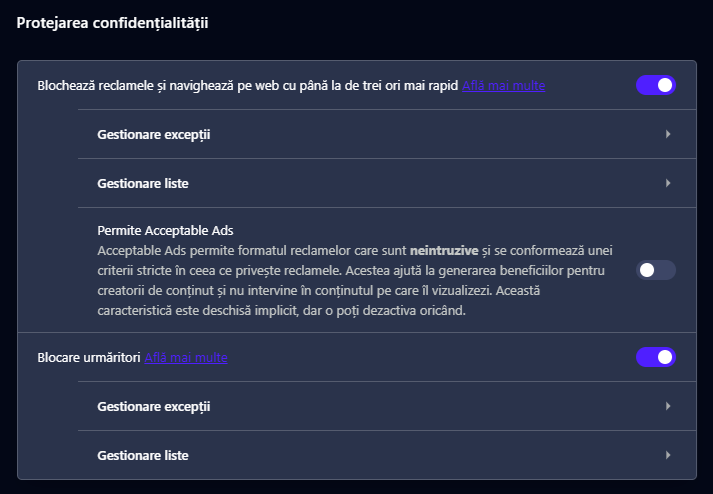Follow Află mai multe link beside Blocare urmăritori
The image size is (713, 494).
coord(186,358)
